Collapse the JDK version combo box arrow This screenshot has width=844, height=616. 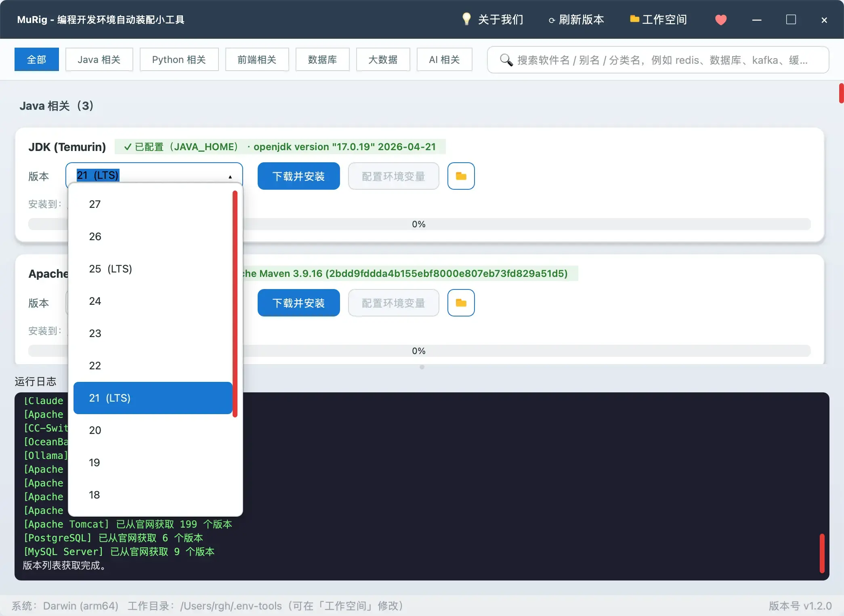point(230,176)
